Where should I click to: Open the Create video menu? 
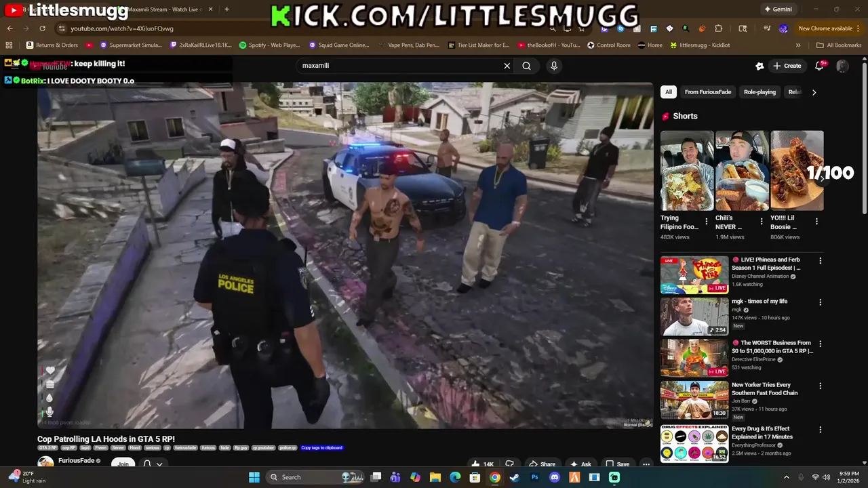(787, 66)
